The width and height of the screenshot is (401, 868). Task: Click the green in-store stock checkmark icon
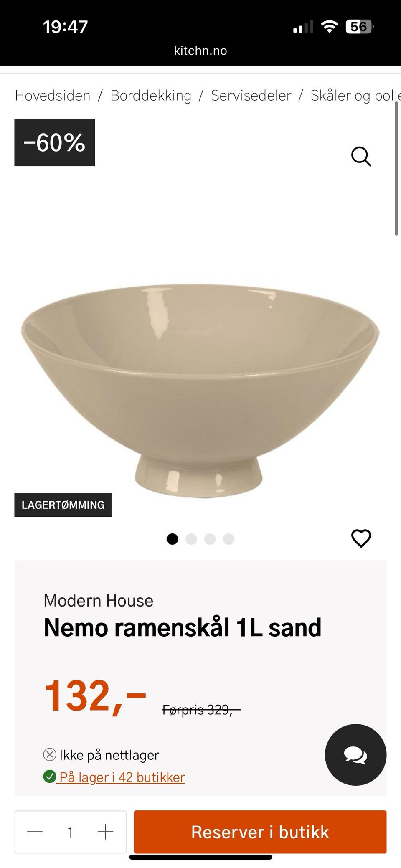pyautogui.click(x=50, y=777)
